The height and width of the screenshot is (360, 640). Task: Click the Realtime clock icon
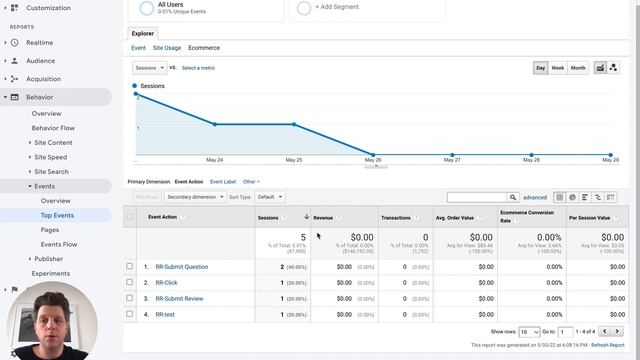[x=15, y=42]
